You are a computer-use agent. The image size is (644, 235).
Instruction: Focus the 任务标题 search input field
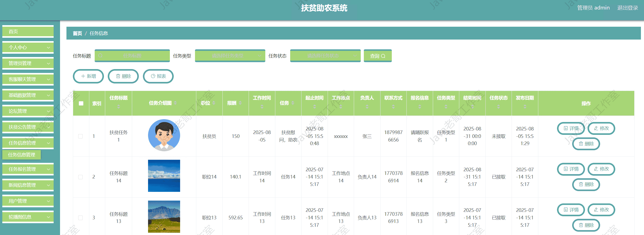pos(132,56)
